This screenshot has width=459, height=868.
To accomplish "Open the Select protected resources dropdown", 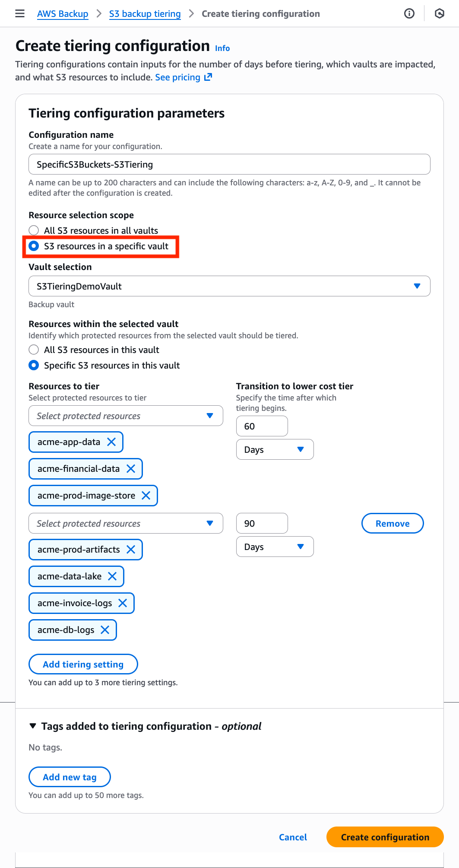I will (125, 415).
